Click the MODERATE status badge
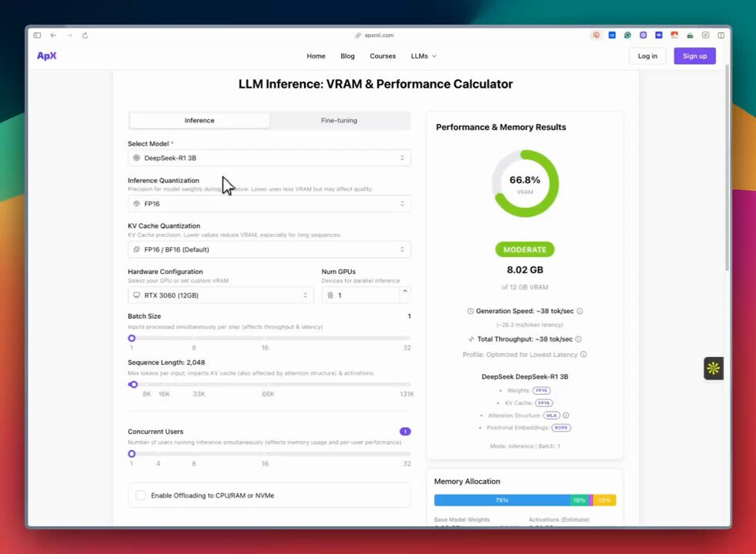 (524, 249)
